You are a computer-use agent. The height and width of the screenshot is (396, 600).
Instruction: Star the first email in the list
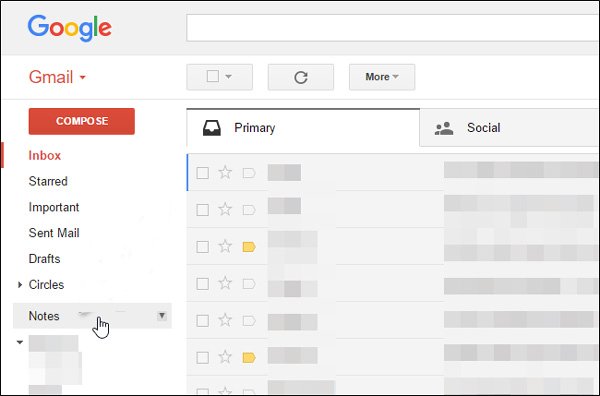point(225,173)
